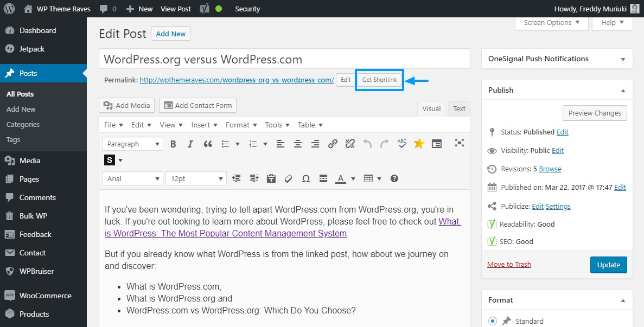644x327 pixels.
Task: Click the Get Shortlink button
Action: coord(379,80)
